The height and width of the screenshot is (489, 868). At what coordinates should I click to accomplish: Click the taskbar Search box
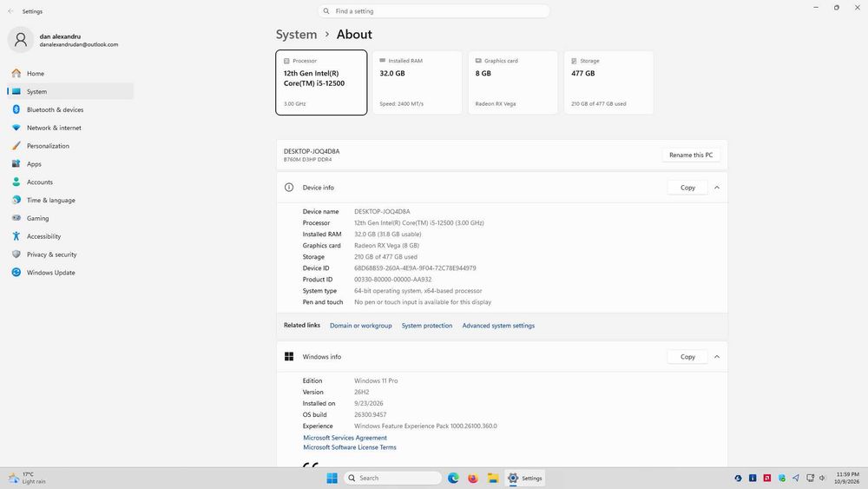pyautogui.click(x=392, y=479)
